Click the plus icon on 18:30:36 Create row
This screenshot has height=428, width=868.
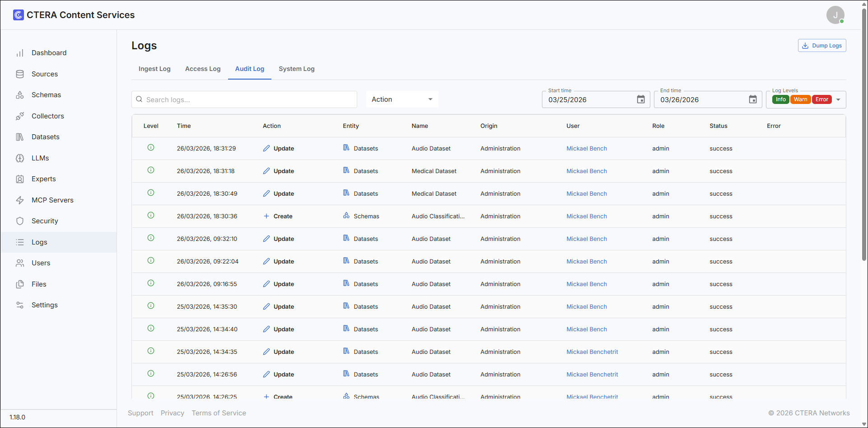pyautogui.click(x=266, y=216)
